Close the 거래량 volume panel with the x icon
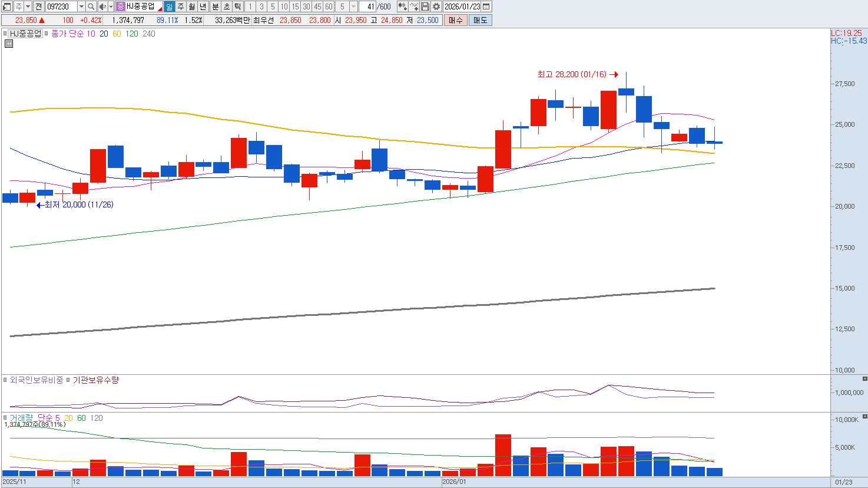Viewport: 868px width, 488px height. (864, 417)
